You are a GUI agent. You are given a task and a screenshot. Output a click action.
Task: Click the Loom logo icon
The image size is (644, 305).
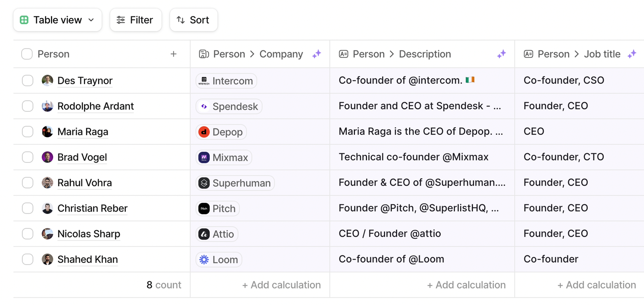[204, 260]
